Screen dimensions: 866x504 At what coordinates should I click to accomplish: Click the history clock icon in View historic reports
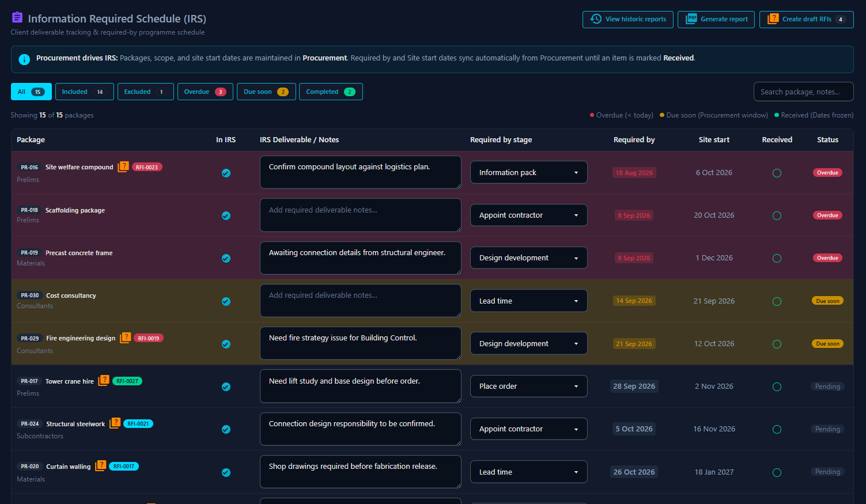[596, 19]
